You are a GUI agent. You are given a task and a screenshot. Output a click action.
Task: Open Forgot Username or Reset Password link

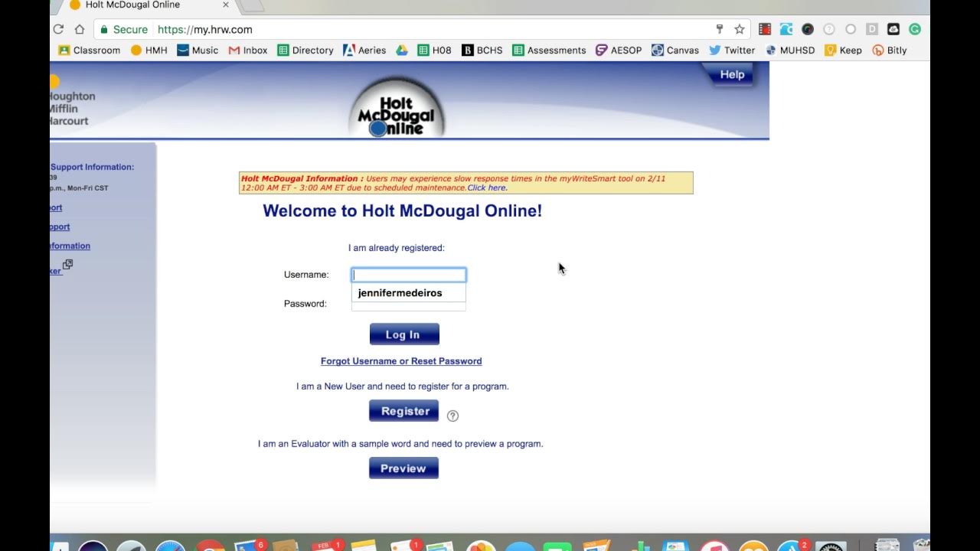[x=401, y=361]
